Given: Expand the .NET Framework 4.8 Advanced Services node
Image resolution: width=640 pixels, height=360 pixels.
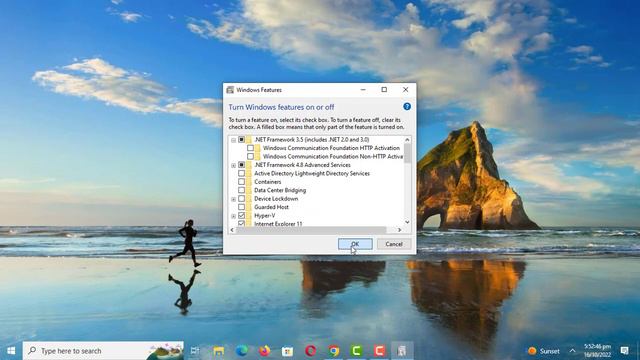Looking at the screenshot, I should click(x=233, y=165).
